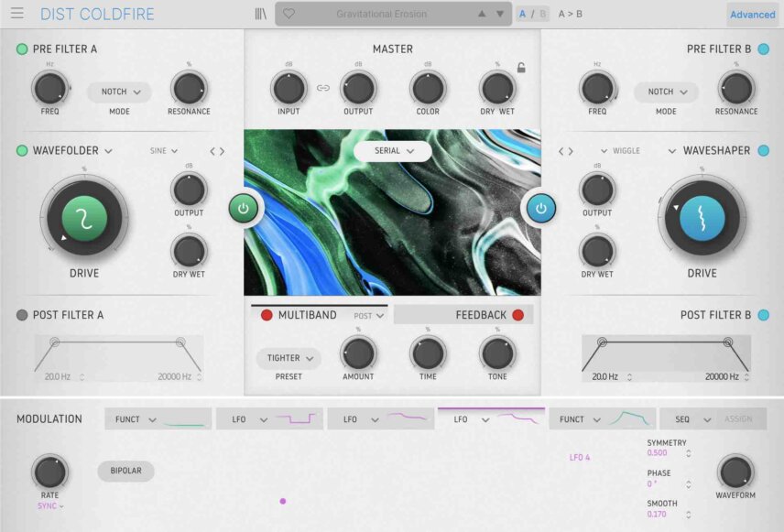Click the Assign button in SEQ tab

click(x=738, y=419)
